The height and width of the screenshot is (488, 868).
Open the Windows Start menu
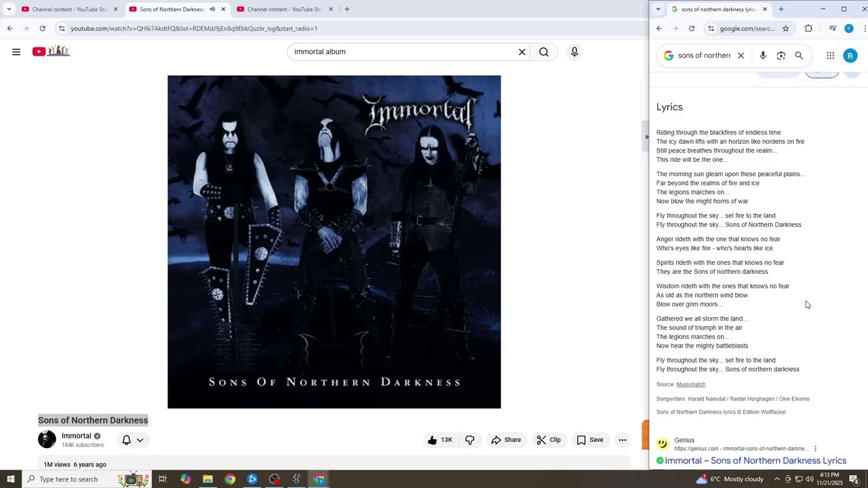click(x=10, y=479)
